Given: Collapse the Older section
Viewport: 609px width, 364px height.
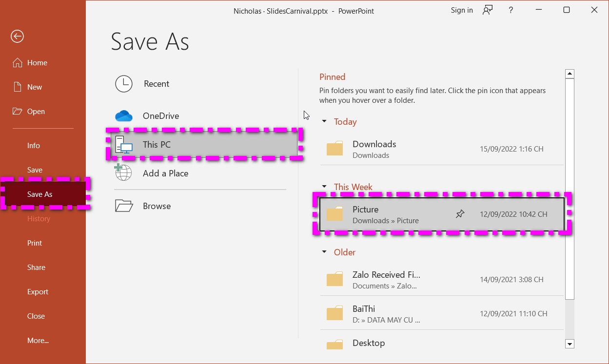Looking at the screenshot, I should pyautogui.click(x=324, y=252).
